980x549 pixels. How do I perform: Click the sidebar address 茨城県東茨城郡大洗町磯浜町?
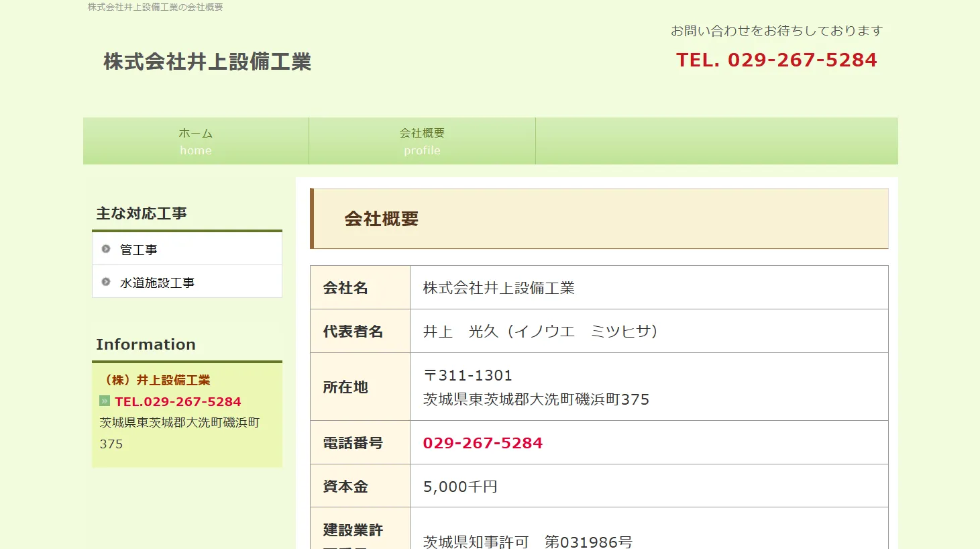pyautogui.click(x=179, y=423)
